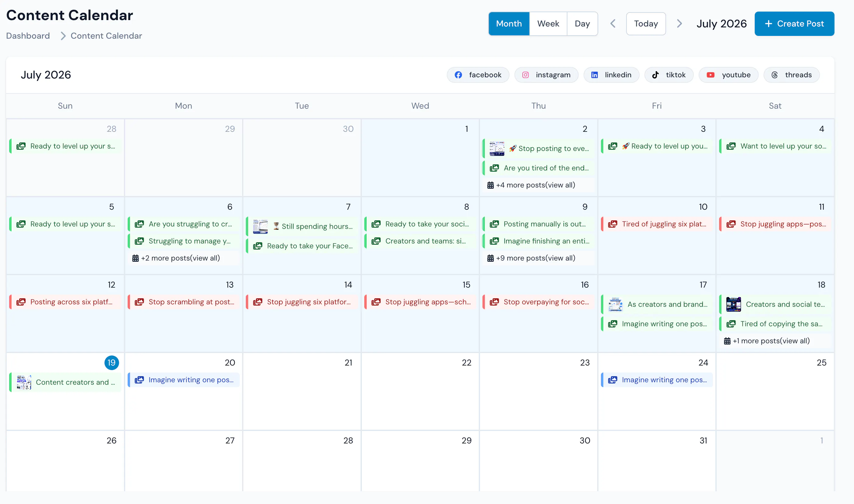The height and width of the screenshot is (504, 854).
Task: Click image icon of 'Want to level up your so...'
Action: 731,146
